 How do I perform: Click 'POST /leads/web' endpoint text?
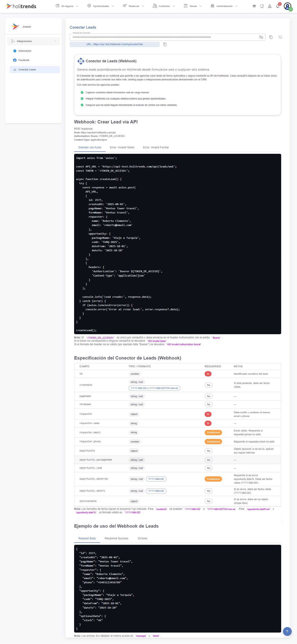(83, 129)
